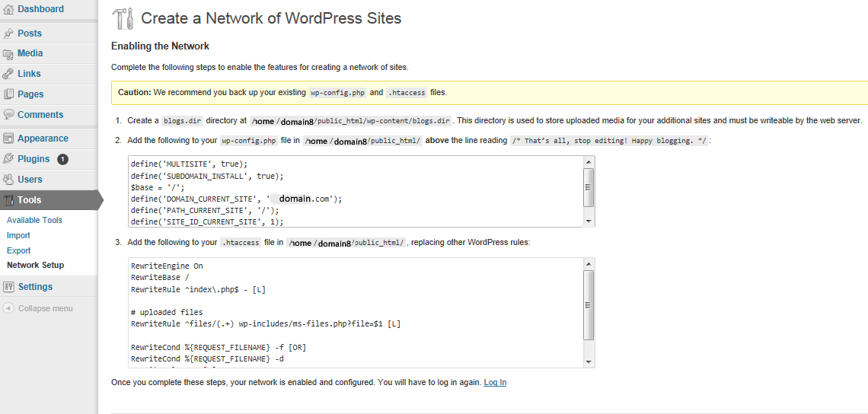The height and width of the screenshot is (414, 868).
Task: Click the Comments speech bubble icon
Action: 8,115
